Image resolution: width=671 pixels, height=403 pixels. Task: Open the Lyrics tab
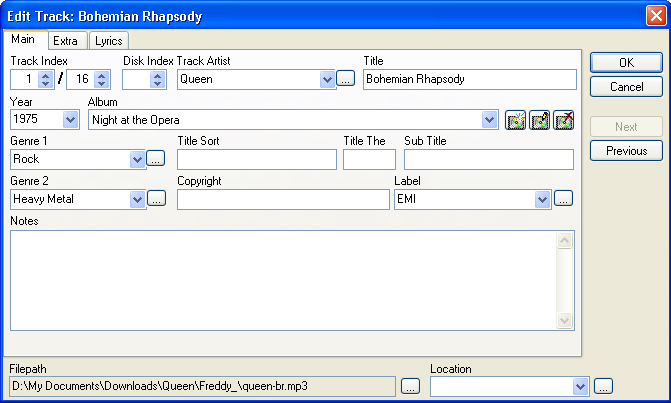tap(109, 41)
